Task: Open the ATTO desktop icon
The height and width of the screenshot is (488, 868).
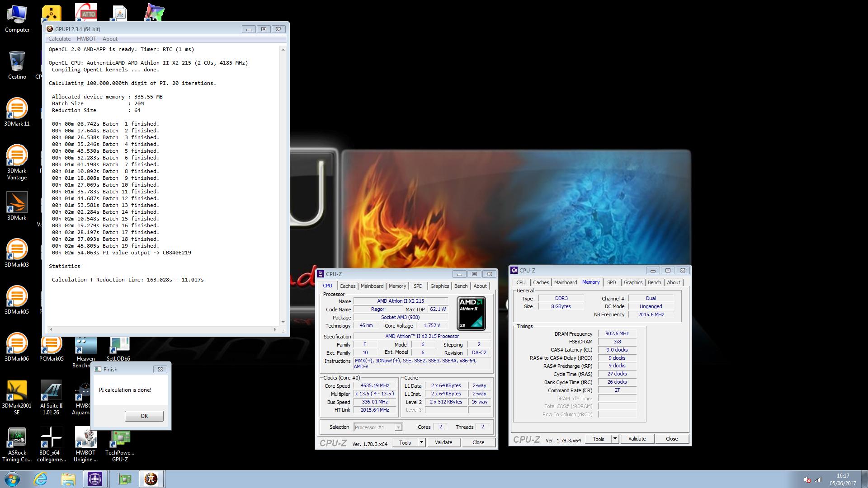Action: pos(86,12)
